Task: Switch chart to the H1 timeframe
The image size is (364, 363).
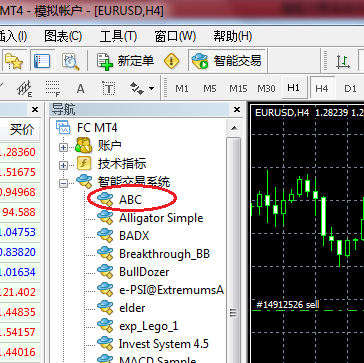Action: tap(293, 88)
